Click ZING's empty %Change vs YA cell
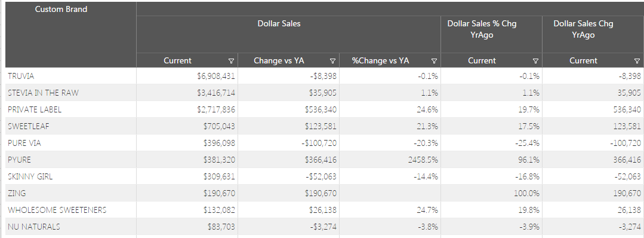 [x=390, y=193]
